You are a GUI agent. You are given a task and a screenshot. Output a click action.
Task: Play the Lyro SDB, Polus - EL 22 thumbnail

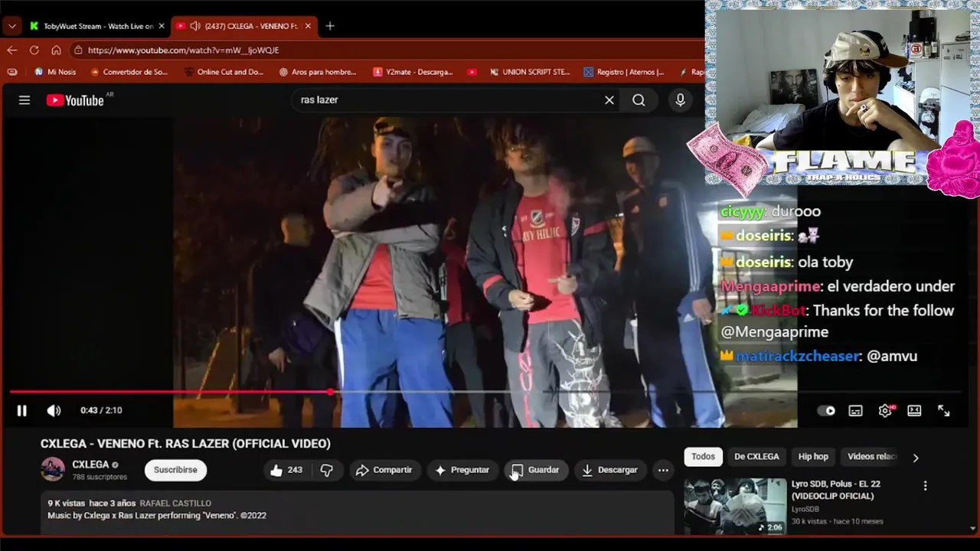(735, 507)
